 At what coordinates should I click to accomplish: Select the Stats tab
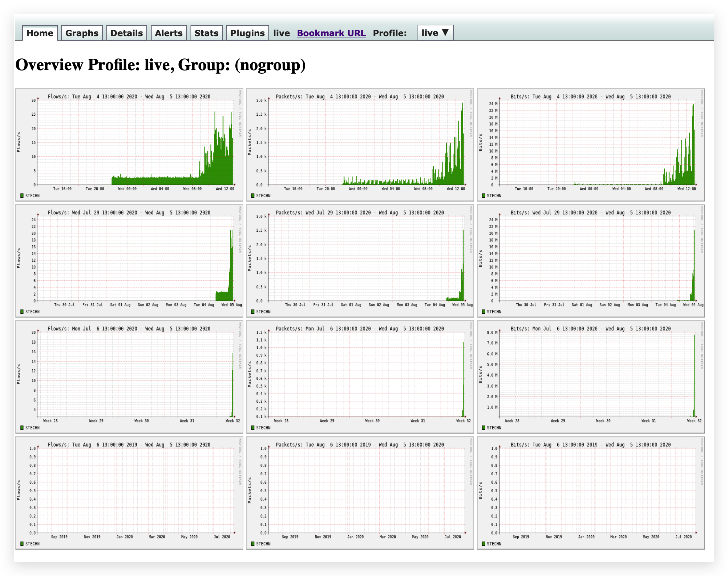206,33
